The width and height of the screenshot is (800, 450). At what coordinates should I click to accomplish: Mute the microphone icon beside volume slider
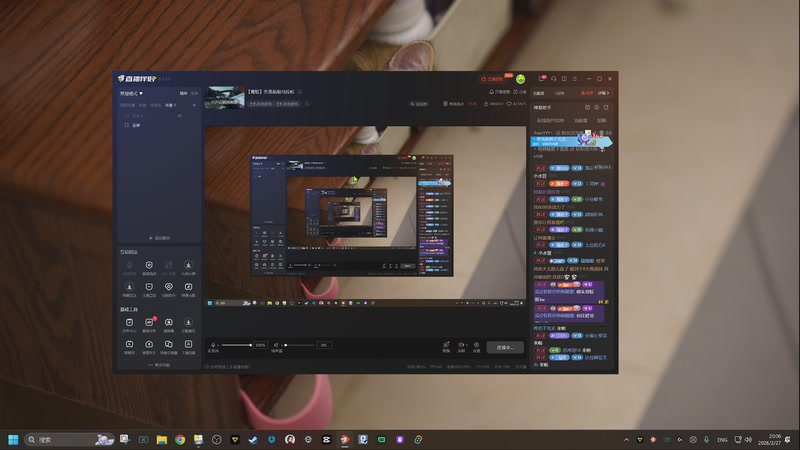(x=213, y=345)
